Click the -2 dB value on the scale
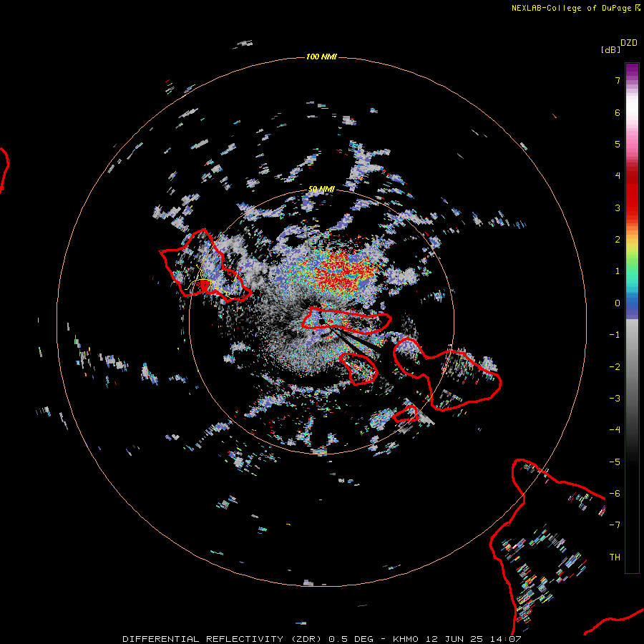This screenshot has width=644, height=644. click(x=615, y=367)
